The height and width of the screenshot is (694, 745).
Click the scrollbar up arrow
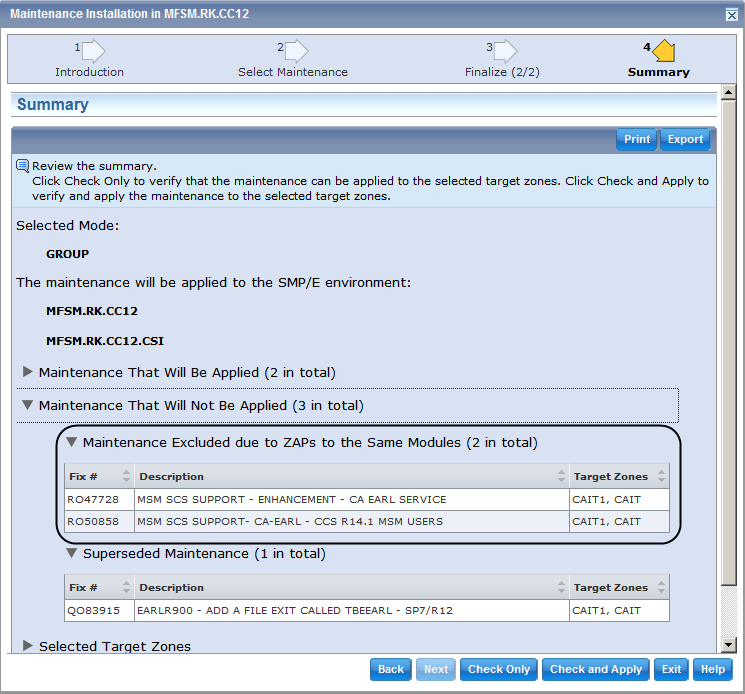click(x=728, y=92)
